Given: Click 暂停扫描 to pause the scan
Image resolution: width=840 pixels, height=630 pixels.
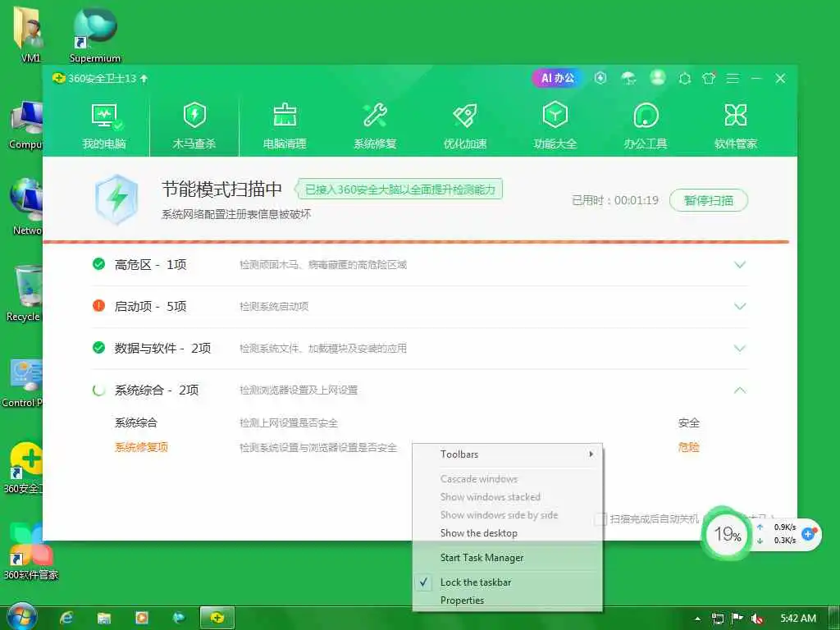Looking at the screenshot, I should pyautogui.click(x=709, y=200).
